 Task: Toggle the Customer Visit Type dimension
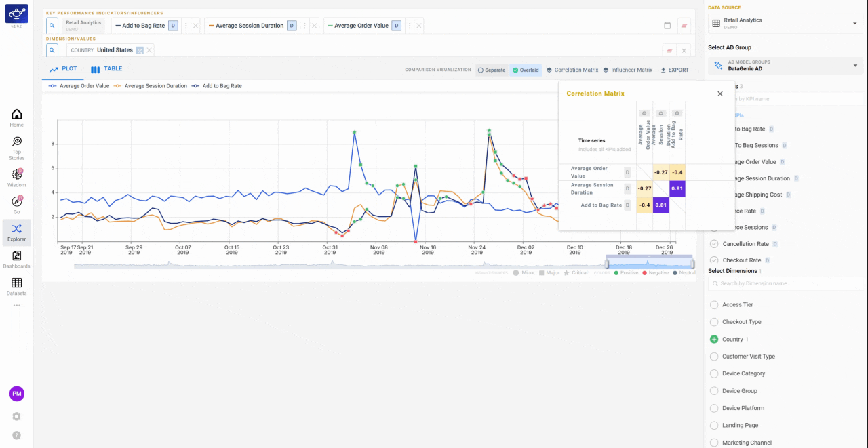click(714, 357)
